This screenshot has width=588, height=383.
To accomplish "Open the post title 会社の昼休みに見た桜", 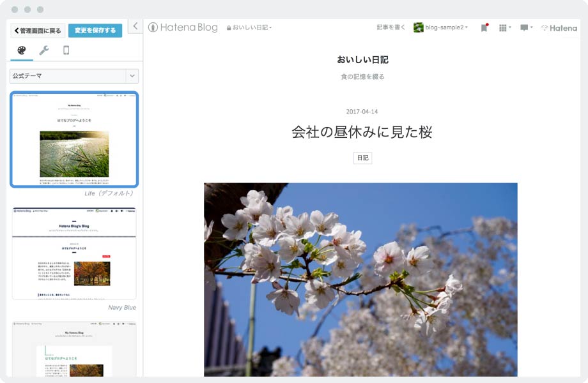I will click(x=362, y=132).
